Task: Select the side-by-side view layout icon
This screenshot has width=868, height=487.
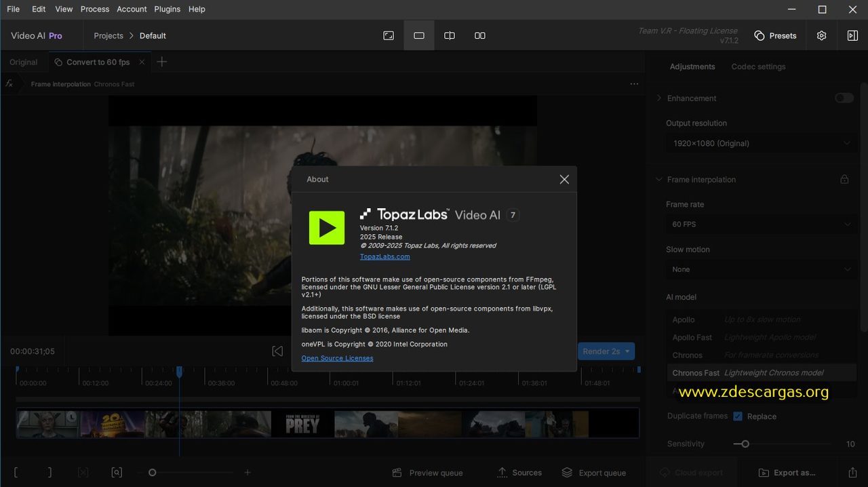Action: coord(480,35)
